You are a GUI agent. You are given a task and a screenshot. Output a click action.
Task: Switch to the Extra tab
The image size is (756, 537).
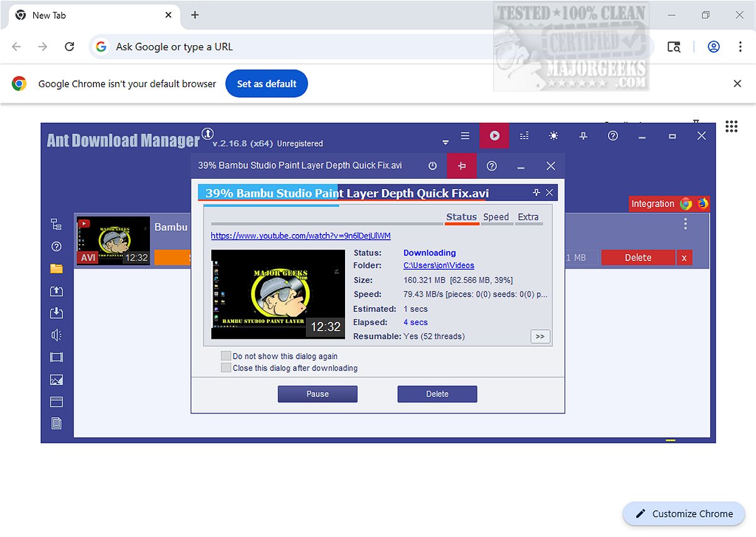(528, 217)
